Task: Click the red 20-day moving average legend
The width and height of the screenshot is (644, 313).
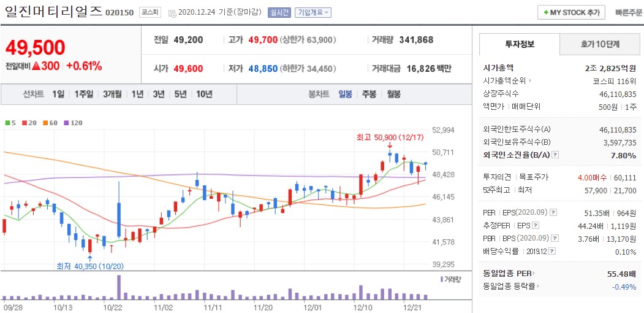Action: pyautogui.click(x=28, y=123)
